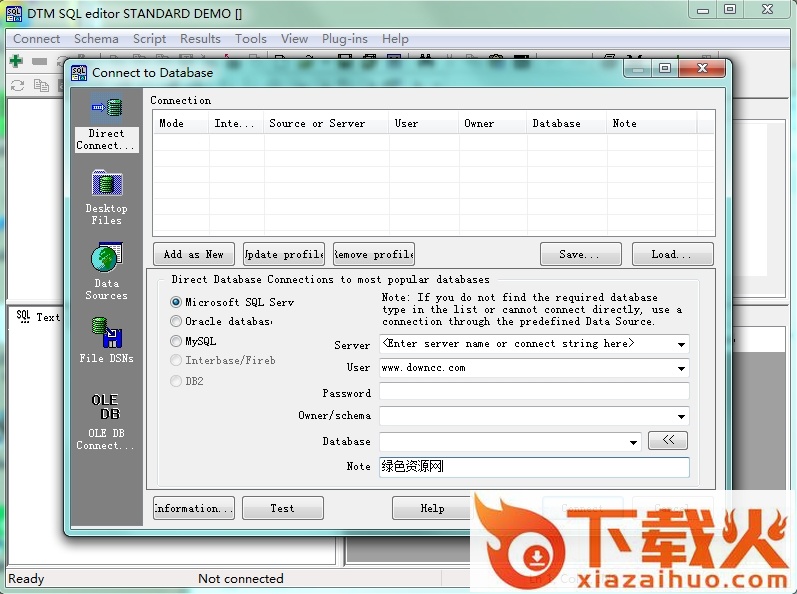This screenshot has height=594, width=797.
Task: Click the copy pages icon in second toolbar
Action: click(x=41, y=85)
